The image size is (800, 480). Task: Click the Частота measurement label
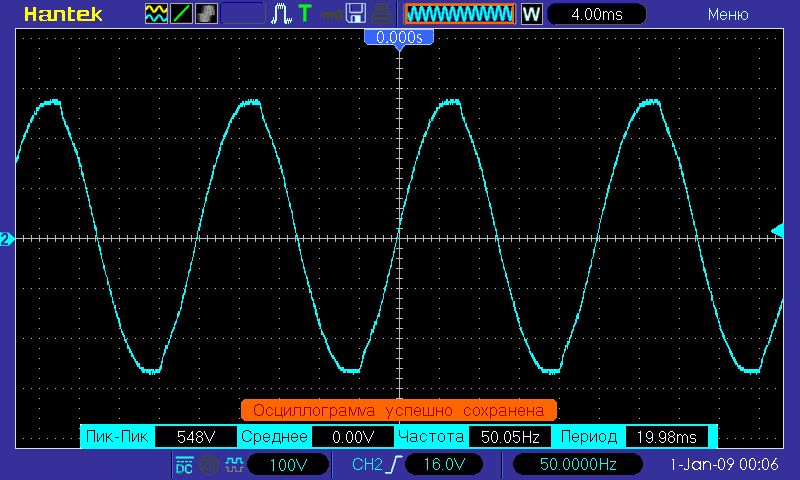click(x=431, y=437)
